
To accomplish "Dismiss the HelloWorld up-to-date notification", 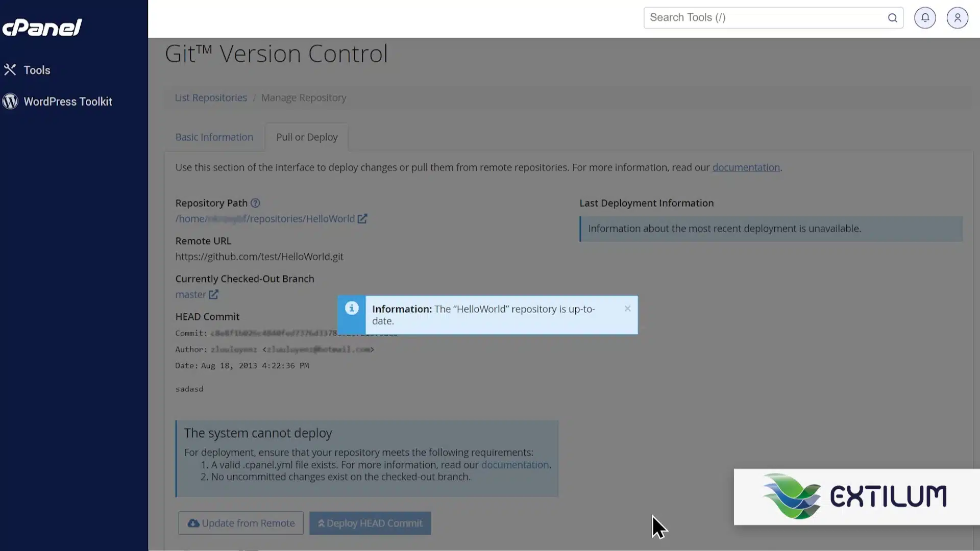I will (628, 309).
